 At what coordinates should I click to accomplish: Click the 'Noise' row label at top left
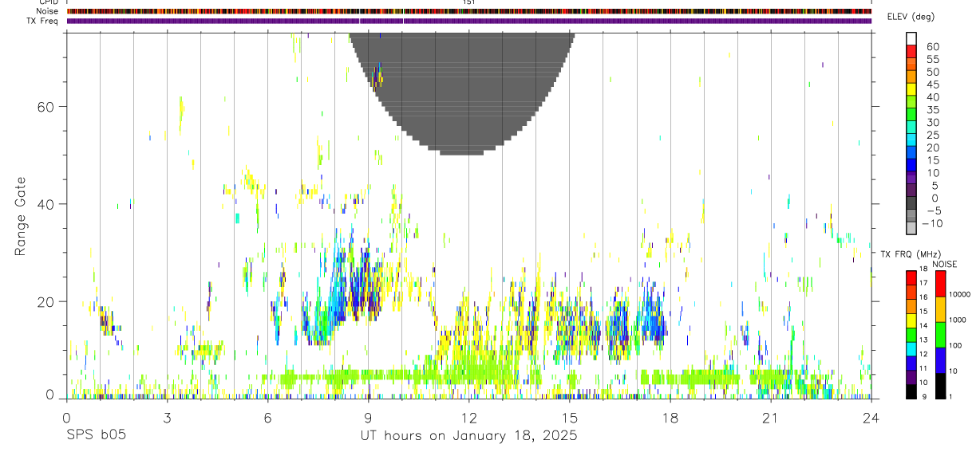(x=47, y=11)
